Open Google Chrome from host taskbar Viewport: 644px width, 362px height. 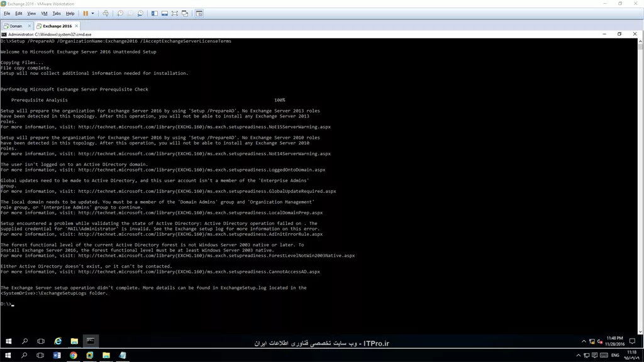click(73, 356)
